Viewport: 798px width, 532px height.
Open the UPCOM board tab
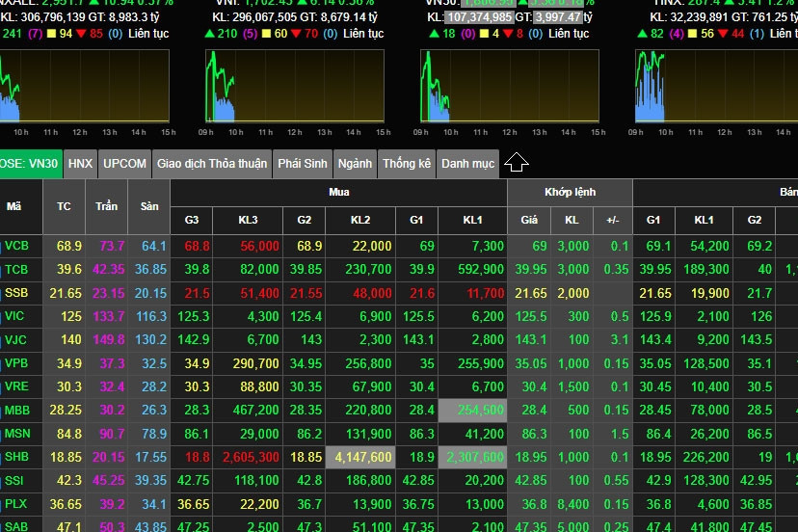tap(124, 164)
